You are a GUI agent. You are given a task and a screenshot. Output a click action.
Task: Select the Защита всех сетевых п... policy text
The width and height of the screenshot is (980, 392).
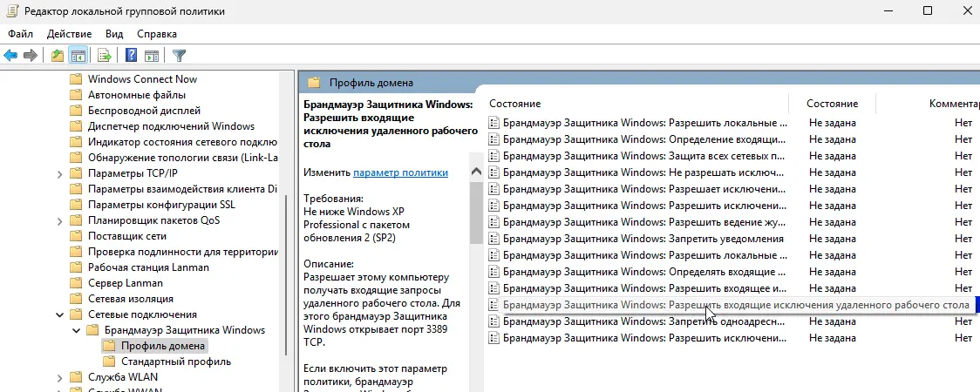643,156
